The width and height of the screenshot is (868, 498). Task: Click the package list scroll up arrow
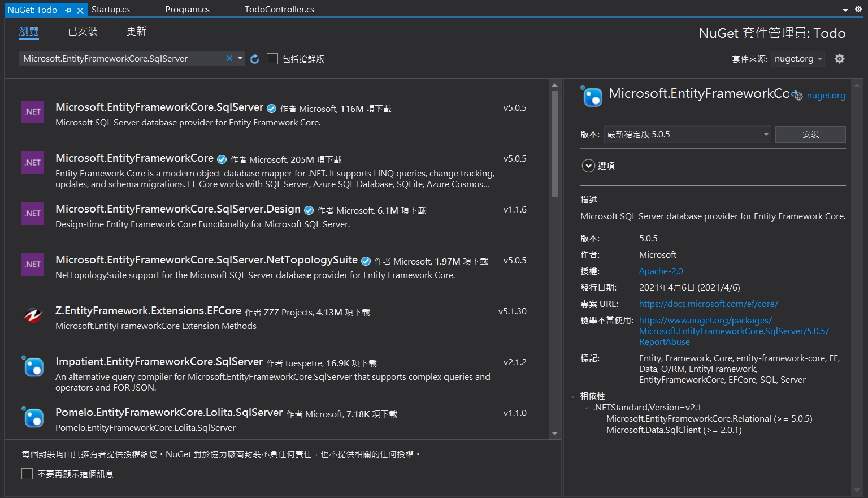click(554, 85)
